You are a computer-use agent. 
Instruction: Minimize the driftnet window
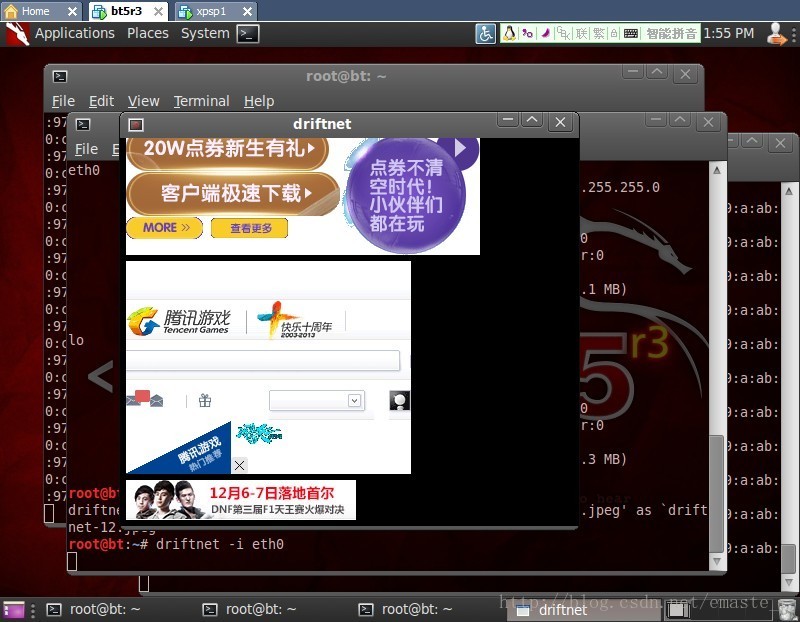(507, 121)
